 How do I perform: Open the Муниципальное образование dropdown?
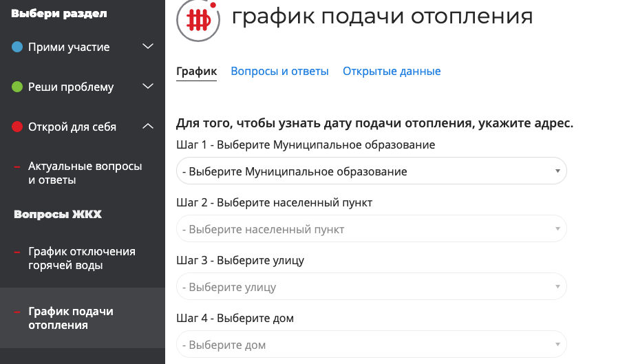(371, 171)
